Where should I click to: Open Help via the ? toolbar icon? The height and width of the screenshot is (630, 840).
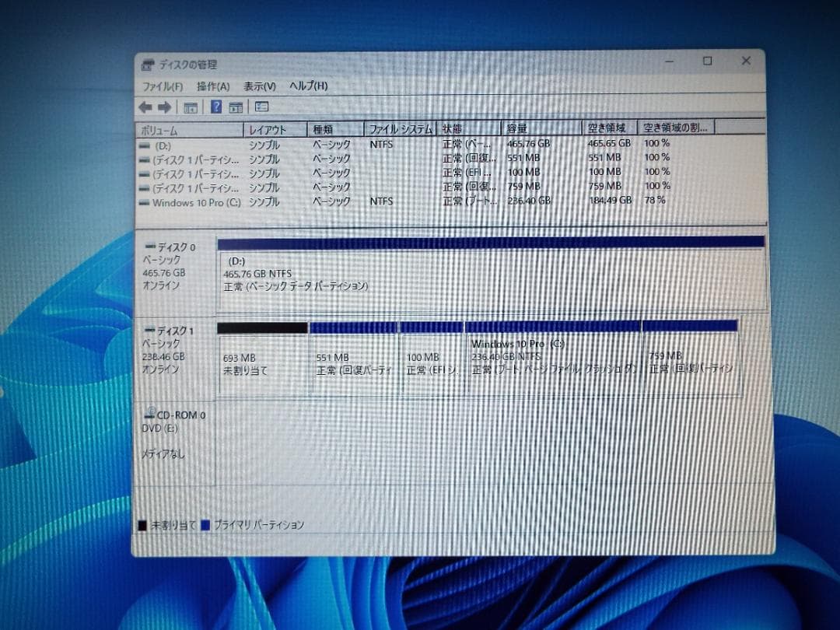point(215,107)
